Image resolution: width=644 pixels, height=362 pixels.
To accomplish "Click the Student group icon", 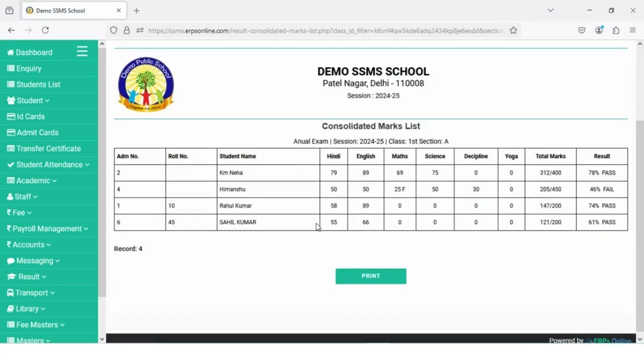I will click(x=11, y=101).
